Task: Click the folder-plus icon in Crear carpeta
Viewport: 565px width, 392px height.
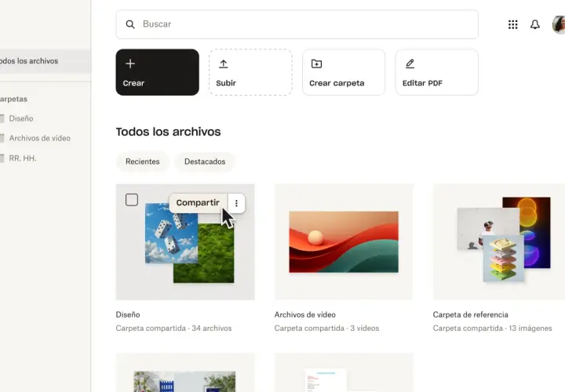Action: (316, 64)
